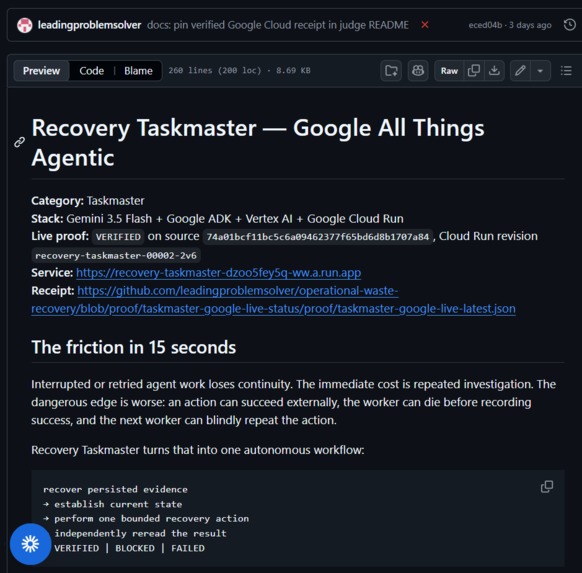Switch to the Code tab
The image size is (582, 573).
pyautogui.click(x=91, y=71)
